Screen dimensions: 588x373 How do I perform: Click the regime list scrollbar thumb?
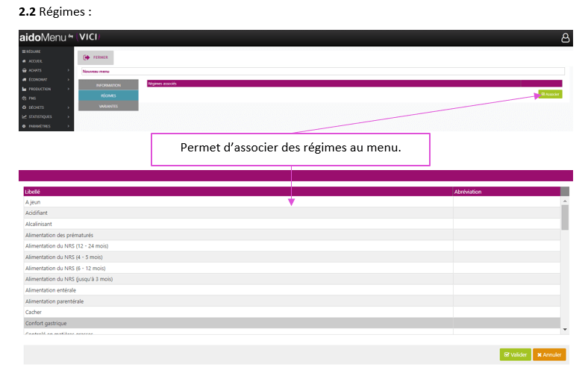(x=565, y=217)
